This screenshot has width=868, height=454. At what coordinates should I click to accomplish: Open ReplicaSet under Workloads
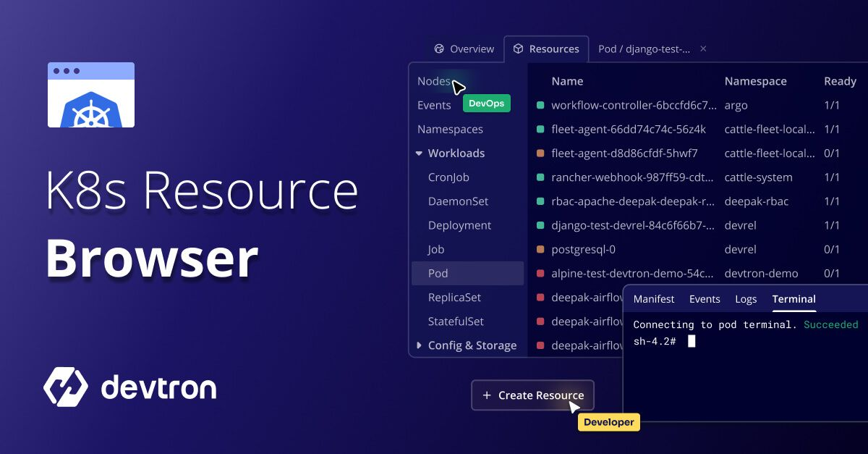(x=454, y=297)
